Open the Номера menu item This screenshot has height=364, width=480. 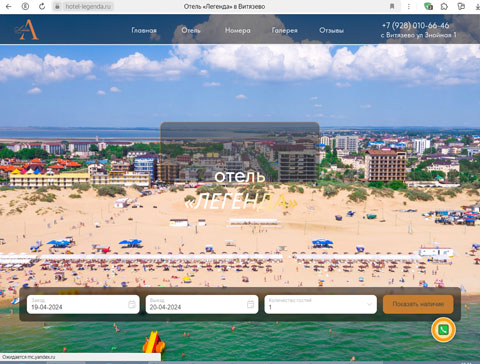237,30
